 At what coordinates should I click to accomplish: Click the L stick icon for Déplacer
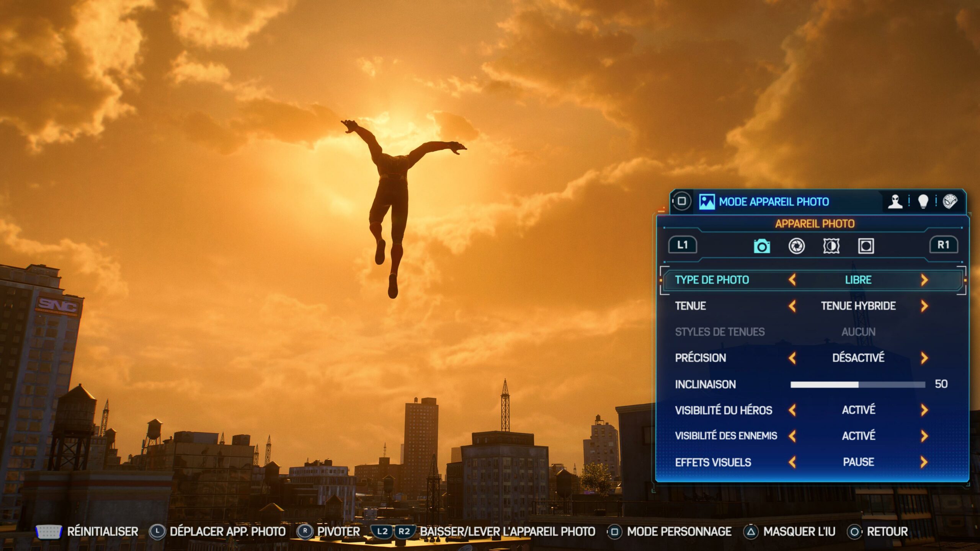click(x=157, y=531)
